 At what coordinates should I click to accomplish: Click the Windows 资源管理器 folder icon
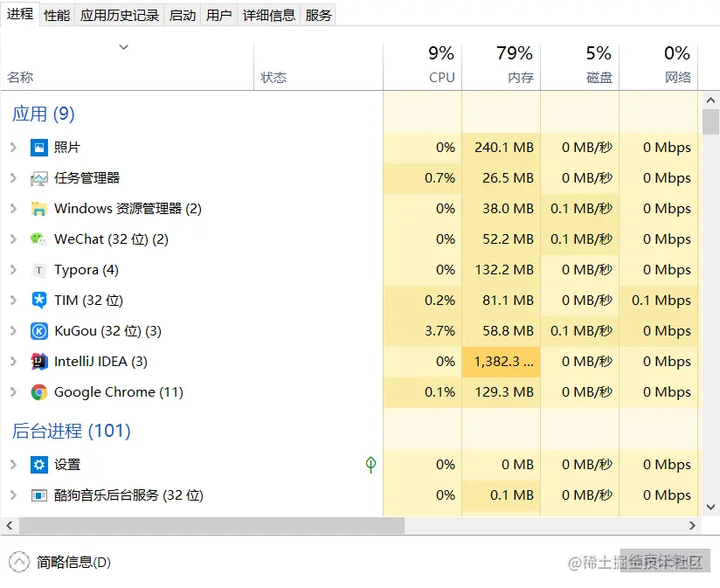38,209
